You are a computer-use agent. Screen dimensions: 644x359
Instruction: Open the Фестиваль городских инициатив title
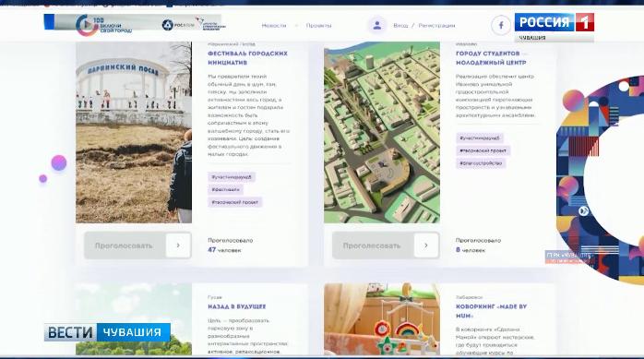(x=247, y=58)
